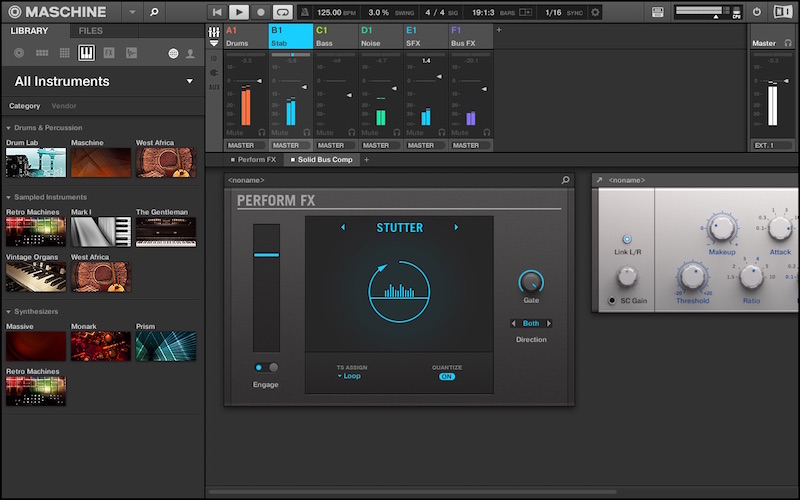
Task: Select the Category filter tab
Action: click(24, 106)
